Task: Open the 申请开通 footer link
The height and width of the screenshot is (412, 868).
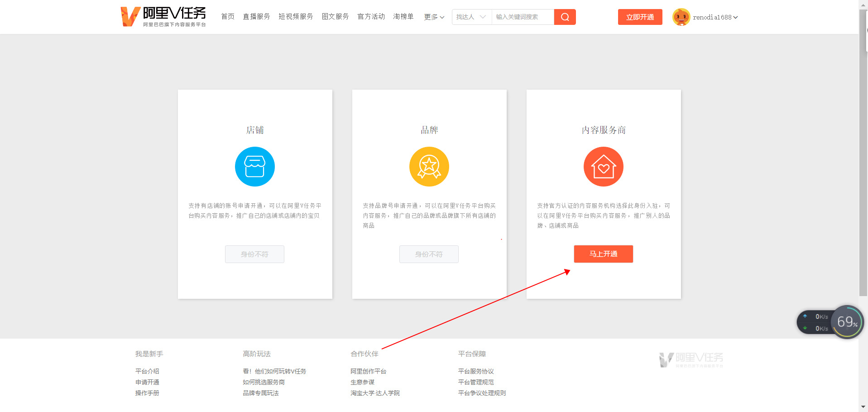Action: [x=147, y=382]
